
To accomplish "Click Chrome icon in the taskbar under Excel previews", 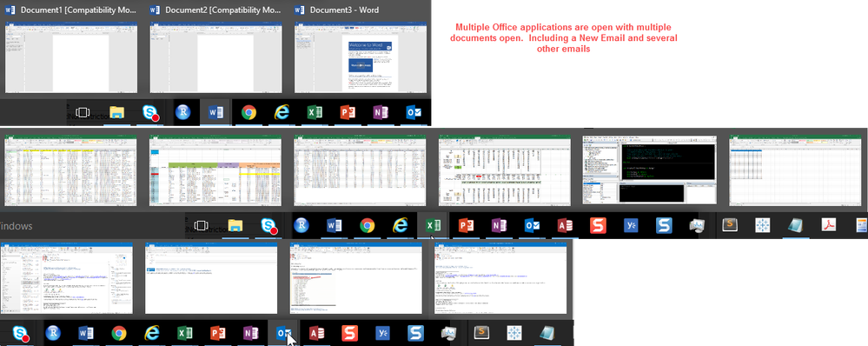I will (367, 225).
